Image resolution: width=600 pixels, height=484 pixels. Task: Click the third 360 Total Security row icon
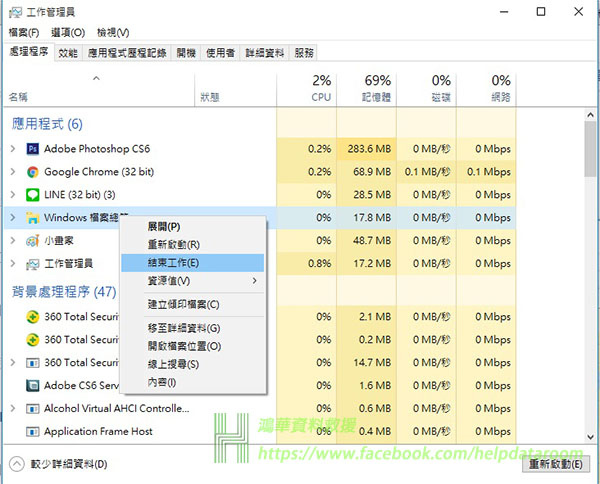coord(33,362)
